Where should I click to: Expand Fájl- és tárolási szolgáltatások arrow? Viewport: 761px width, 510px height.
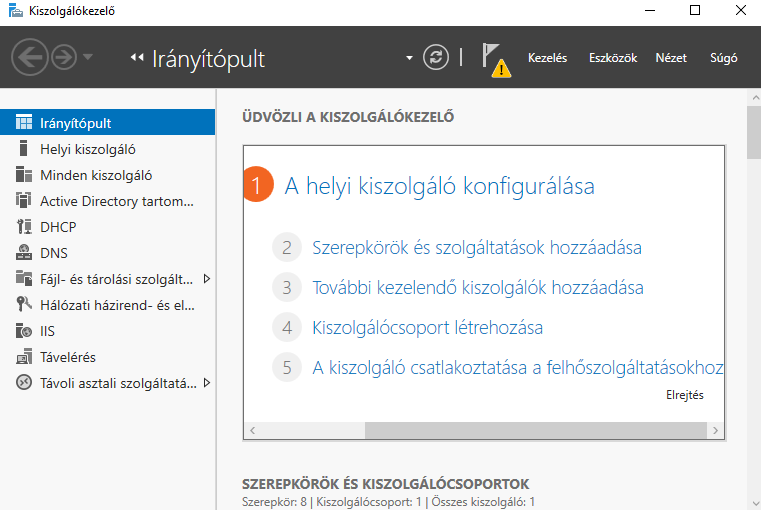(207, 279)
